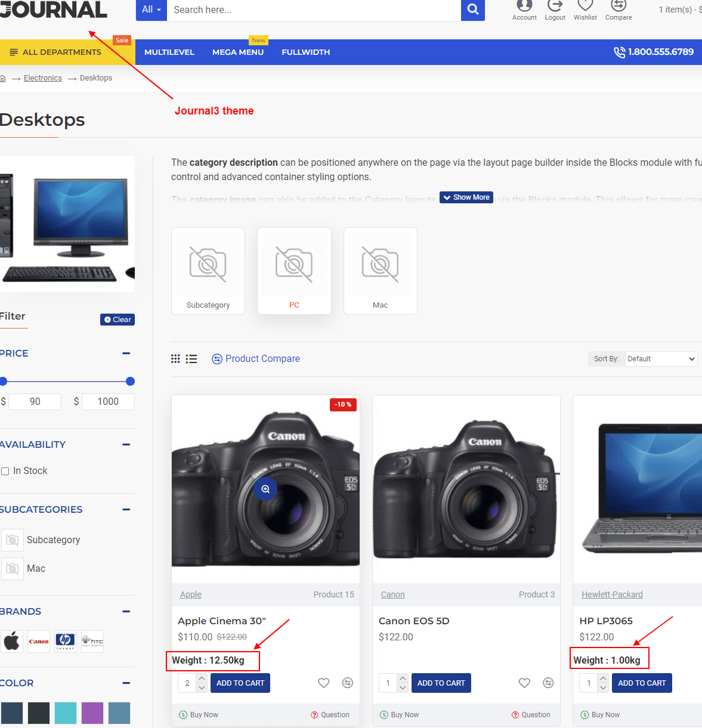Collapse the PRICE filter section
Screen dimensions: 702x728
pyautogui.click(x=126, y=354)
